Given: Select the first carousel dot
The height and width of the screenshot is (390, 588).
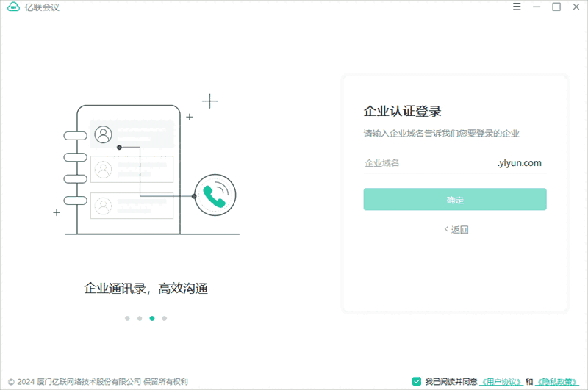Looking at the screenshot, I should tap(127, 319).
